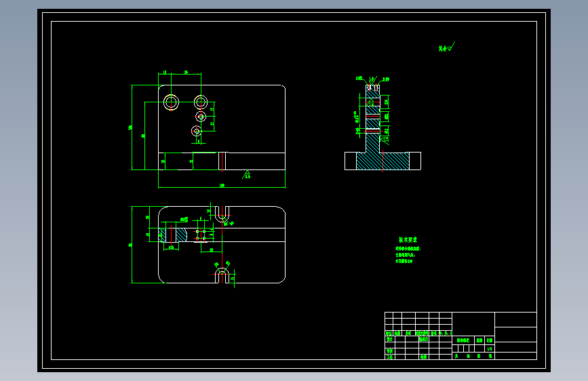Click the first line of the technical requirements

[x=408, y=249]
